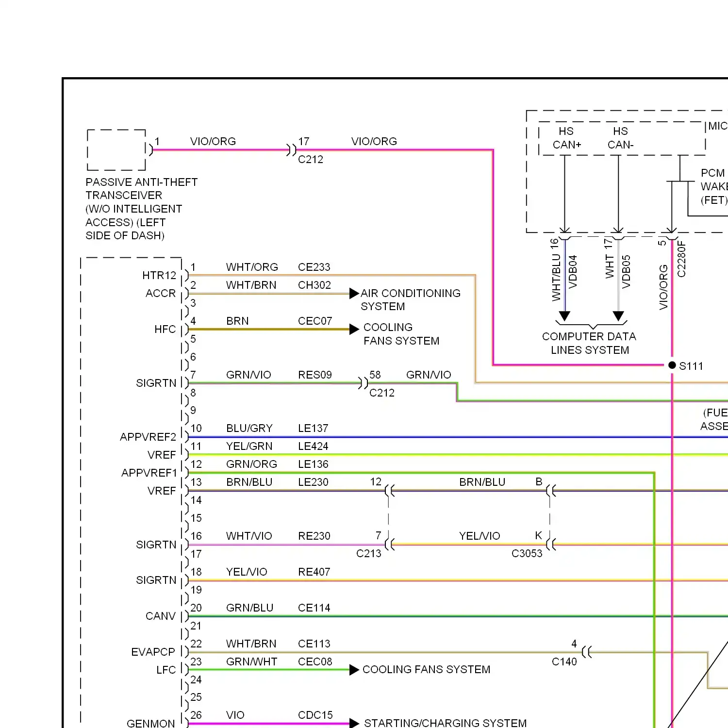Select the GRN/BLU wire color label
The image size is (728, 728).
point(250,608)
